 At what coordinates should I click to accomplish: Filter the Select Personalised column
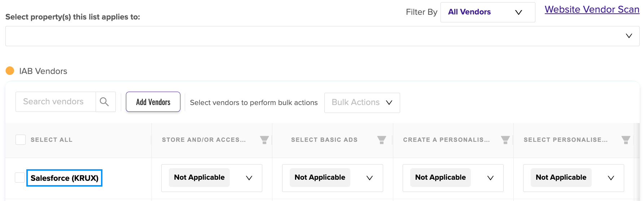626,140
